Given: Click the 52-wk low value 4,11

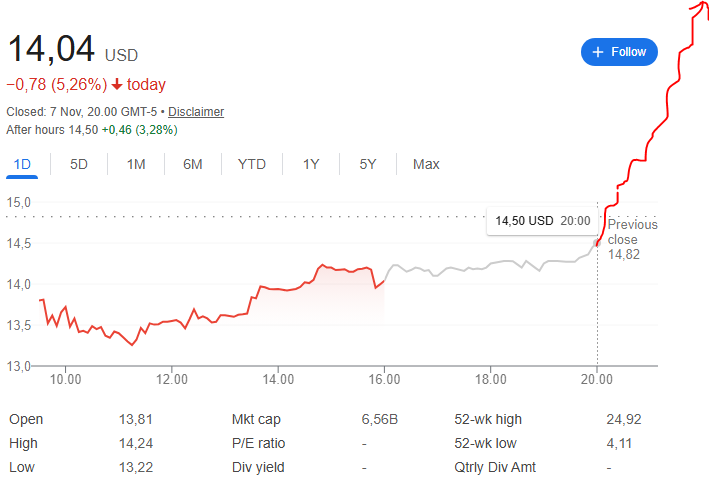Looking at the screenshot, I should coord(619,443).
